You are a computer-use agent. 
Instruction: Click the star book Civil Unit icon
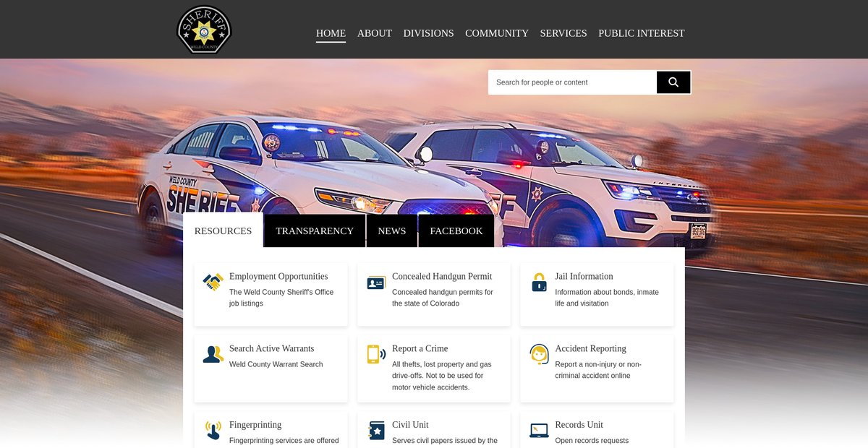click(376, 431)
